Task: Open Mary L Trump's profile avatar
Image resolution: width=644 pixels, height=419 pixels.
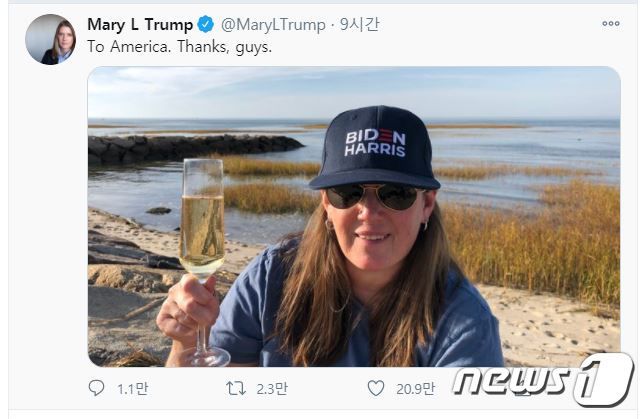Action: [x=50, y=39]
